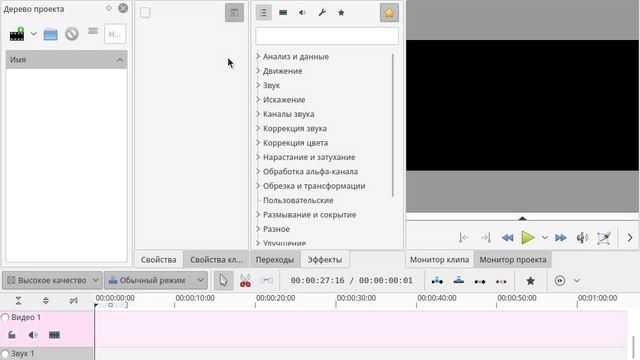Select the Selection arrow tool
This screenshot has height=360, width=640.
click(223, 280)
